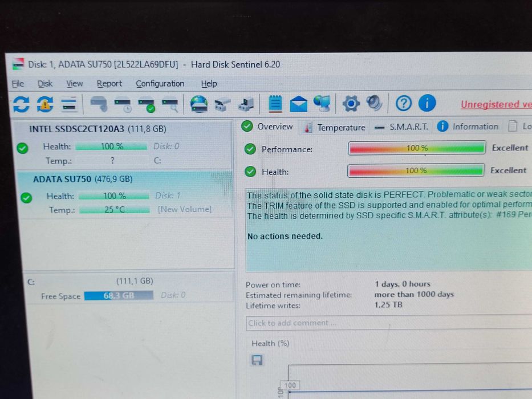Open the Report menu
Image resolution: width=532 pixels, height=399 pixels.
tap(109, 83)
